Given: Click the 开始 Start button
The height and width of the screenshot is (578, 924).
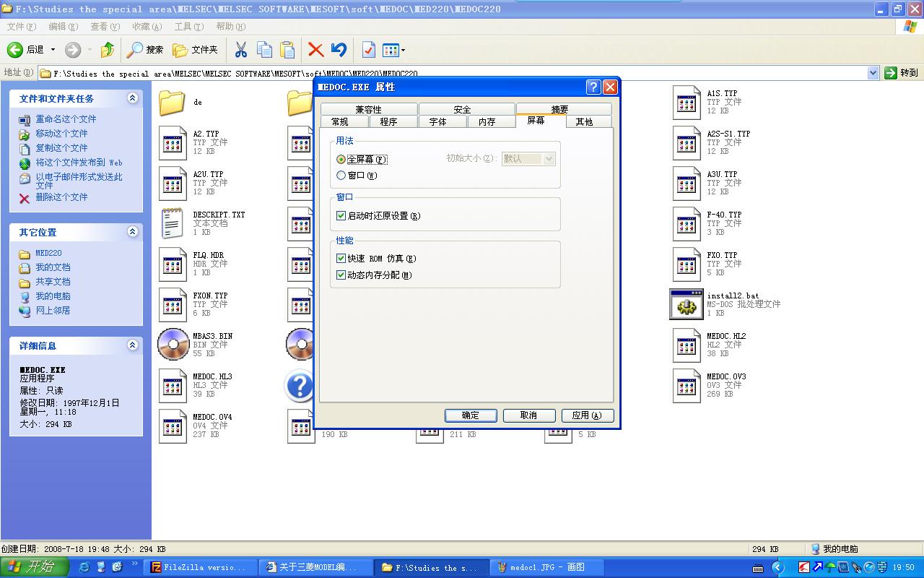Looking at the screenshot, I should click(34, 567).
